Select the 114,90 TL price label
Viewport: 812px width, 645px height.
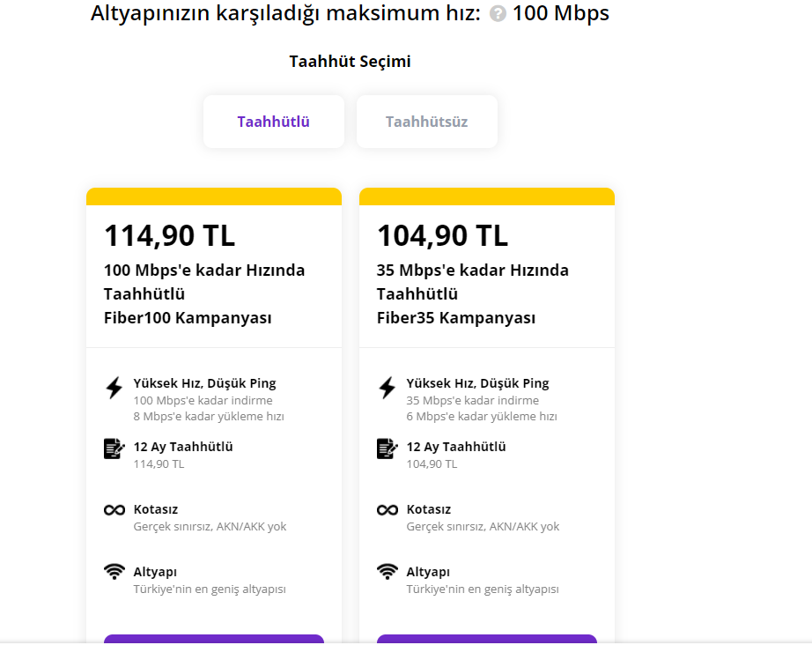pos(167,235)
